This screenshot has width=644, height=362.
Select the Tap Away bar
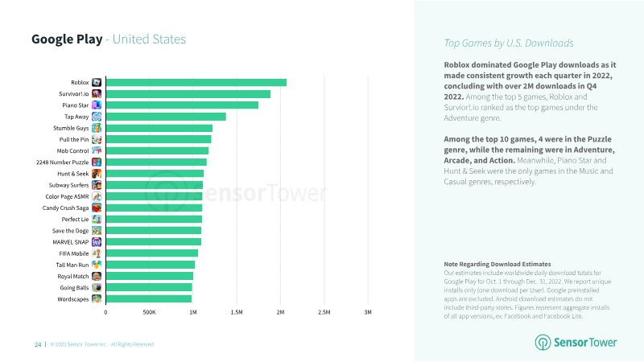click(x=166, y=117)
